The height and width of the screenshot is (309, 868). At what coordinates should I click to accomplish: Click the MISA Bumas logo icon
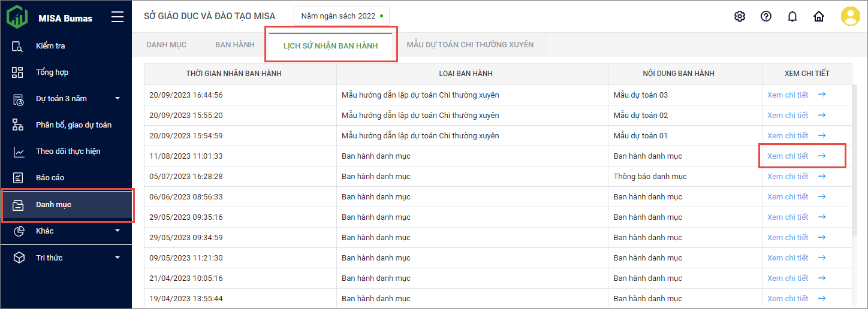(x=17, y=17)
